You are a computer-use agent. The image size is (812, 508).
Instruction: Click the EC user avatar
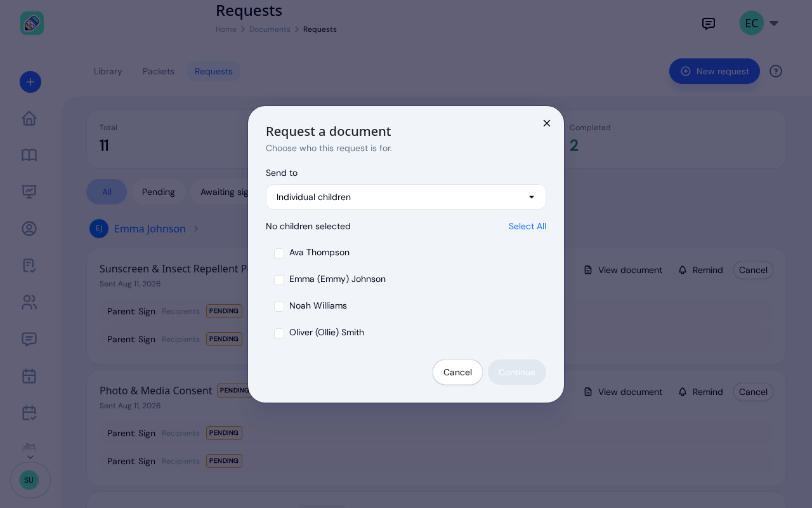[x=752, y=23]
